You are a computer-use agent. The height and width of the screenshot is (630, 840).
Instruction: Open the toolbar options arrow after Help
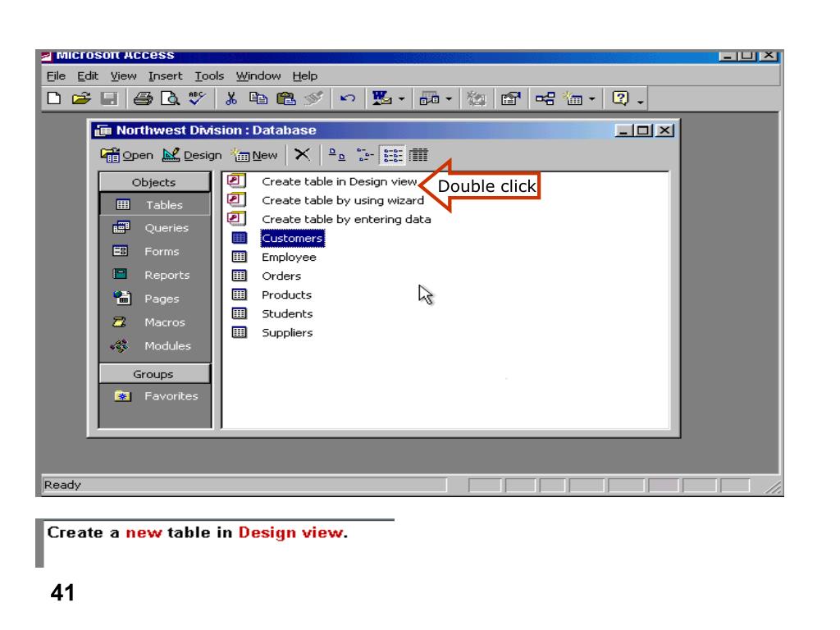[640, 101]
